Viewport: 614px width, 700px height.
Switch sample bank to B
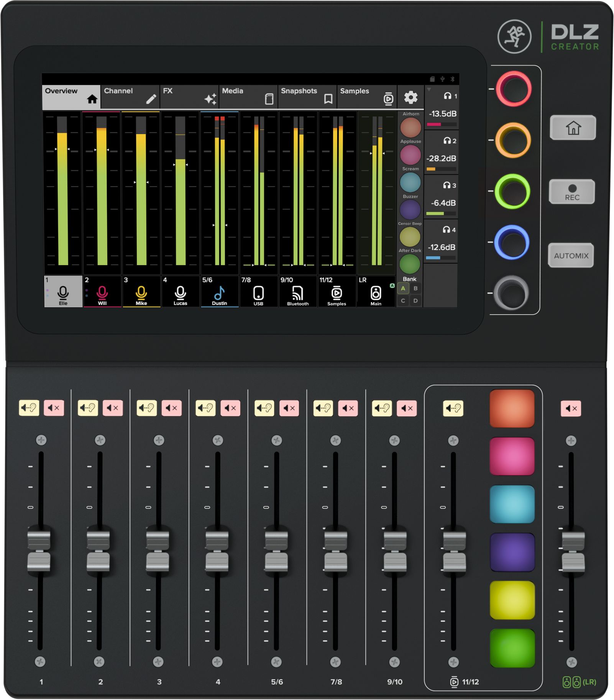pyautogui.click(x=415, y=288)
